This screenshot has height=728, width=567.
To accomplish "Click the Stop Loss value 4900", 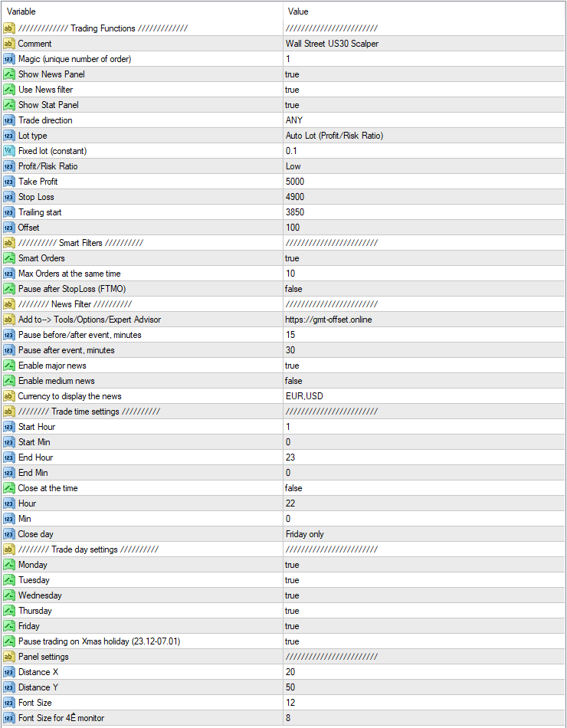I will tap(295, 197).
